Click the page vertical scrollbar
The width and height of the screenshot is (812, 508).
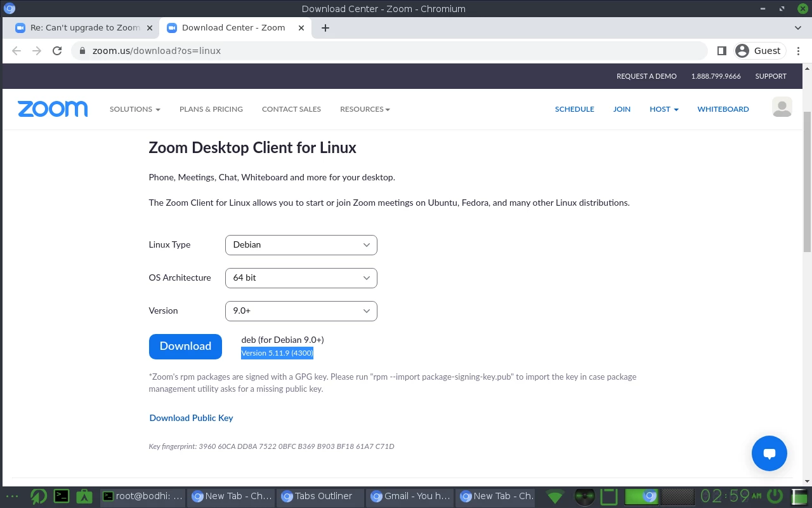point(807,182)
